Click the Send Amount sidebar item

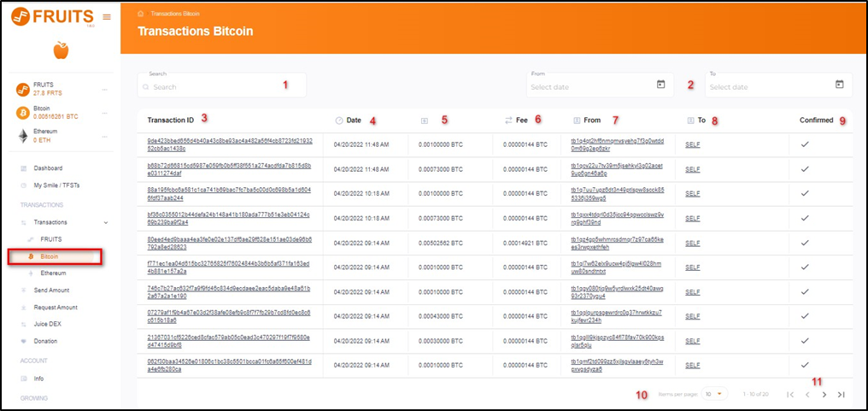(x=51, y=291)
